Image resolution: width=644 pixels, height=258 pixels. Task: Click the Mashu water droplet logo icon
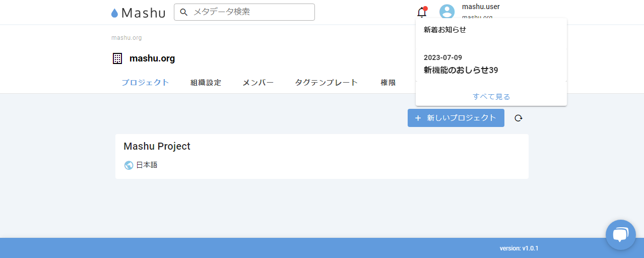(x=114, y=13)
